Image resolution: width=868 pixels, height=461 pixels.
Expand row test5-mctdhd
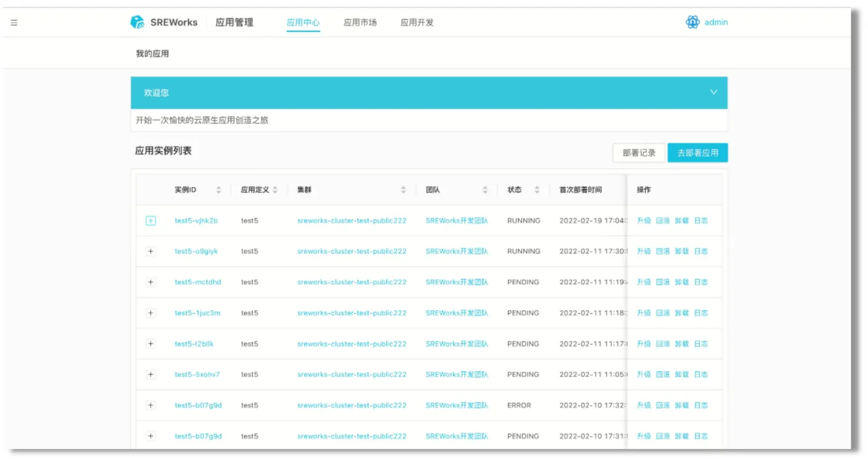tap(151, 282)
